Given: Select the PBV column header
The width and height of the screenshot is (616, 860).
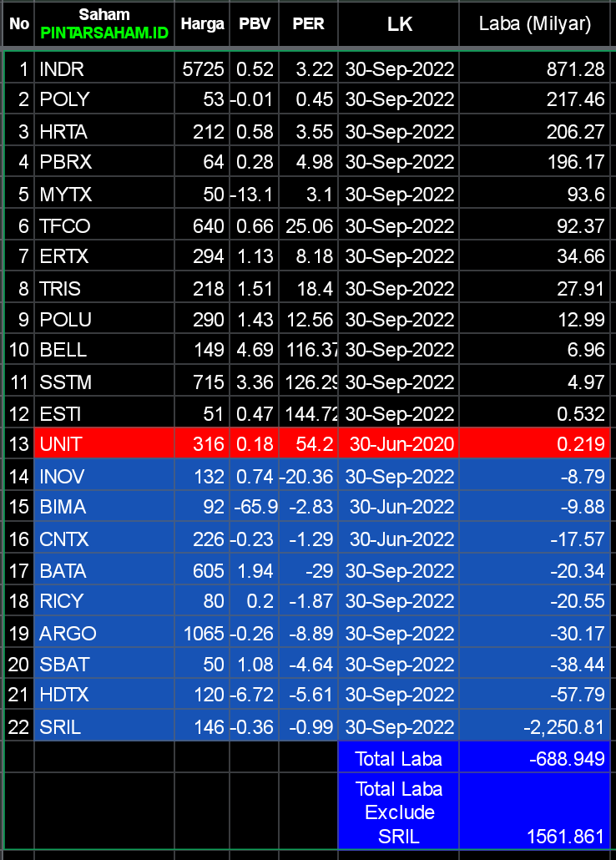Looking at the screenshot, I should 255,24.
